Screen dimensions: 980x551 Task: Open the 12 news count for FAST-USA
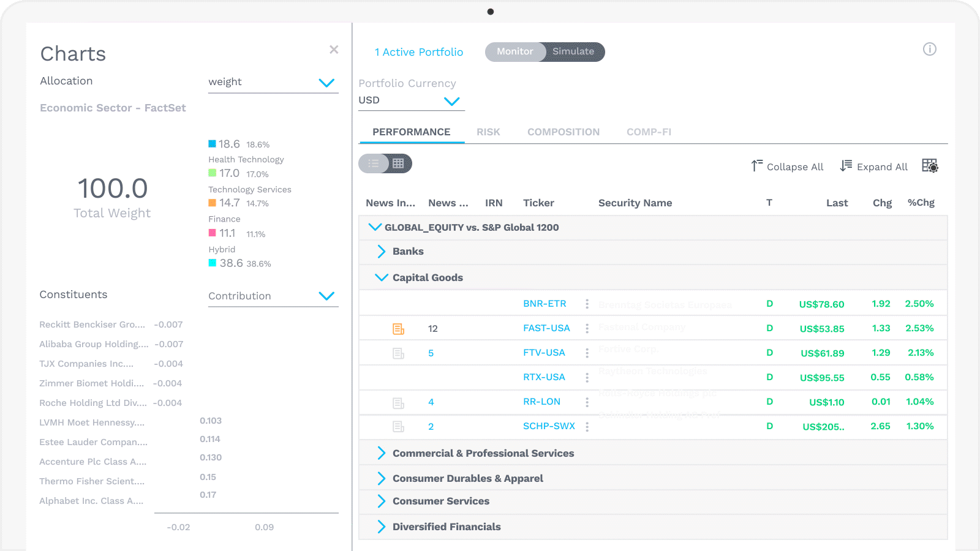433,329
